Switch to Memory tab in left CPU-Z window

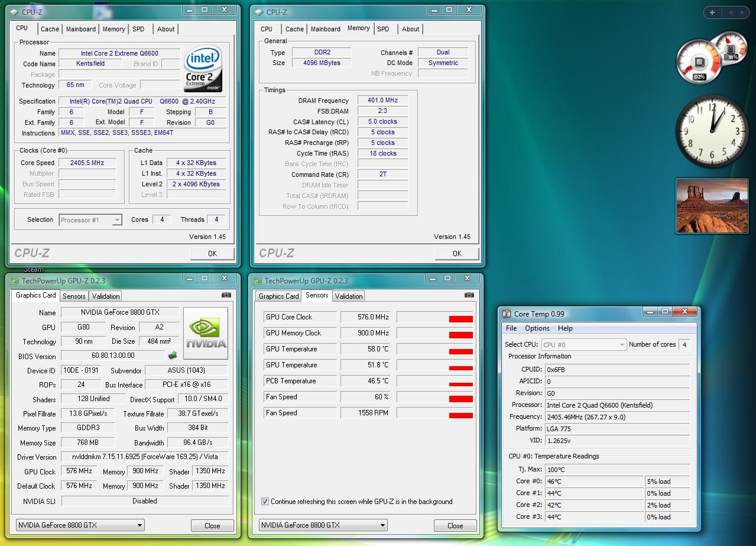pos(114,29)
